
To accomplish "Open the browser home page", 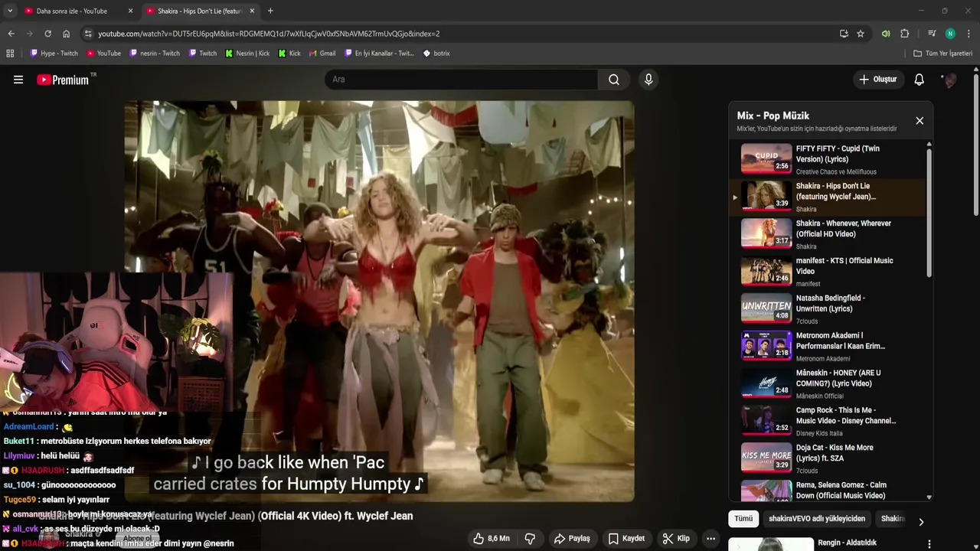I will (x=66, y=34).
